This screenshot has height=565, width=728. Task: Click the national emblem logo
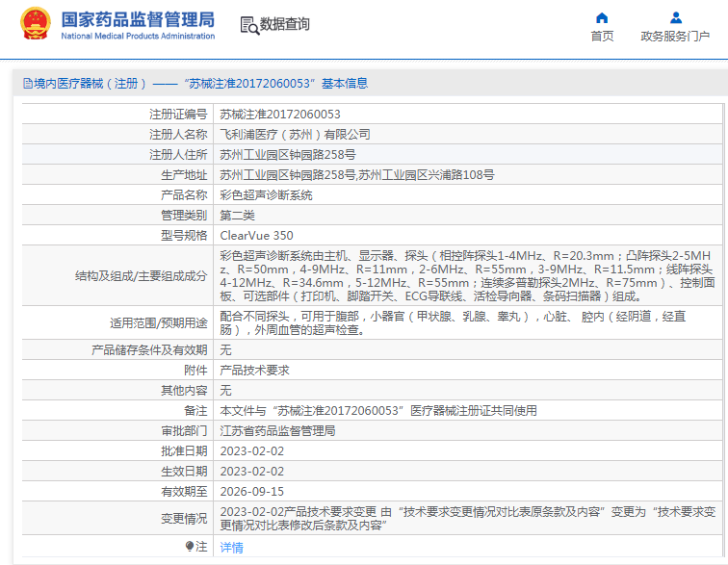click(x=36, y=24)
